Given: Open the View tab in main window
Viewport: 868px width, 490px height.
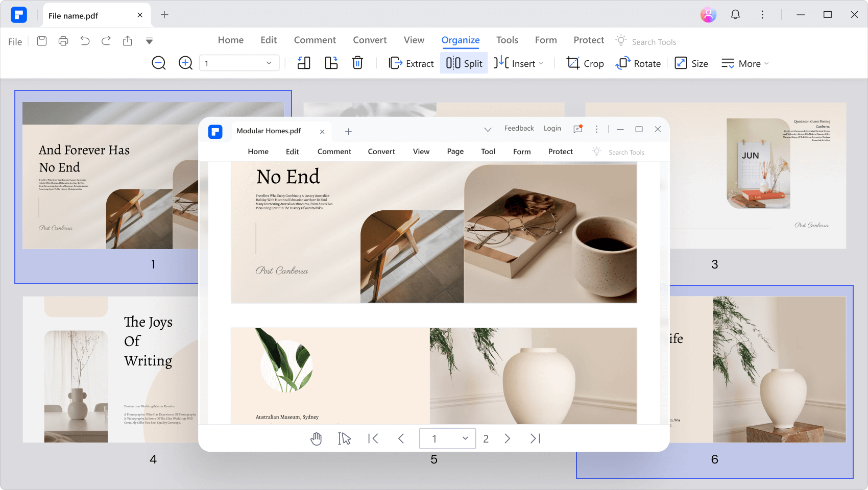Looking at the screenshot, I should point(414,40).
